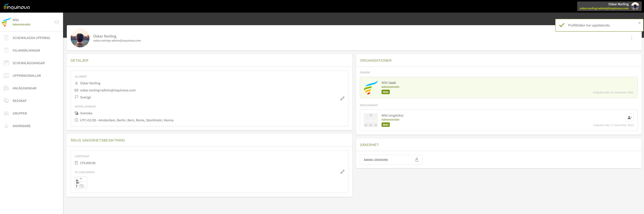Viewport: 644px width, 214px height.
Task: Go to Felanmälningar in the sidebar
Action: (26, 51)
